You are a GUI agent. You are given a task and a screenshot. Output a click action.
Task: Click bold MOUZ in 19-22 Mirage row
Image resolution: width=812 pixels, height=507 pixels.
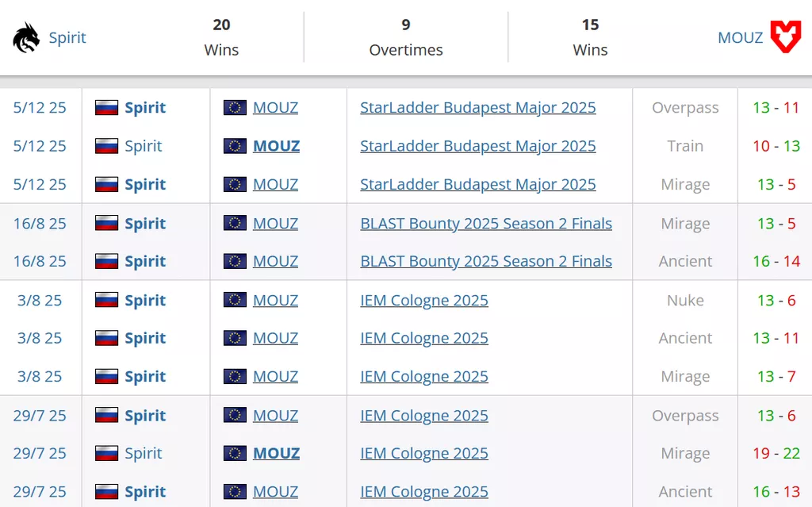[276, 453]
